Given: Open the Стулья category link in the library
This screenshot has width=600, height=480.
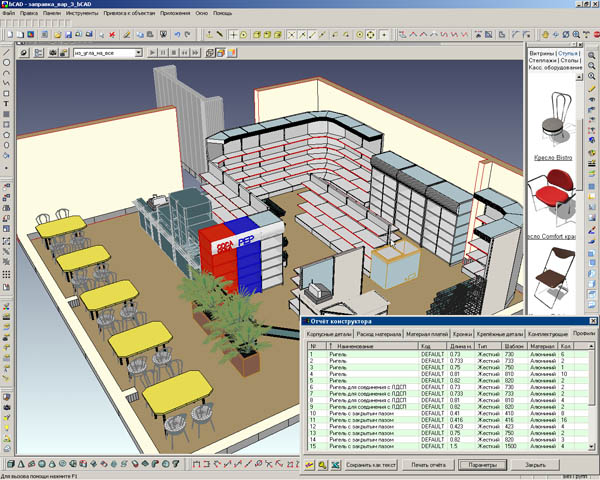Looking at the screenshot, I should tap(567, 53).
